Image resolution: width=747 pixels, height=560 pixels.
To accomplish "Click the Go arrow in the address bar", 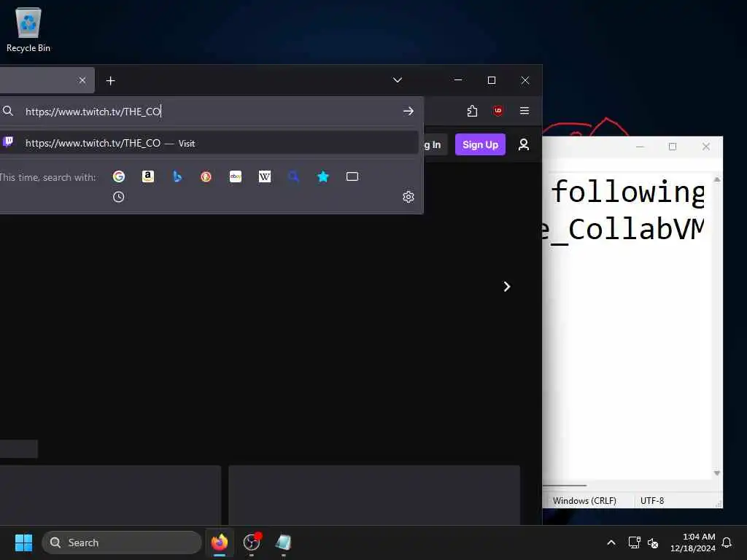I will (409, 111).
